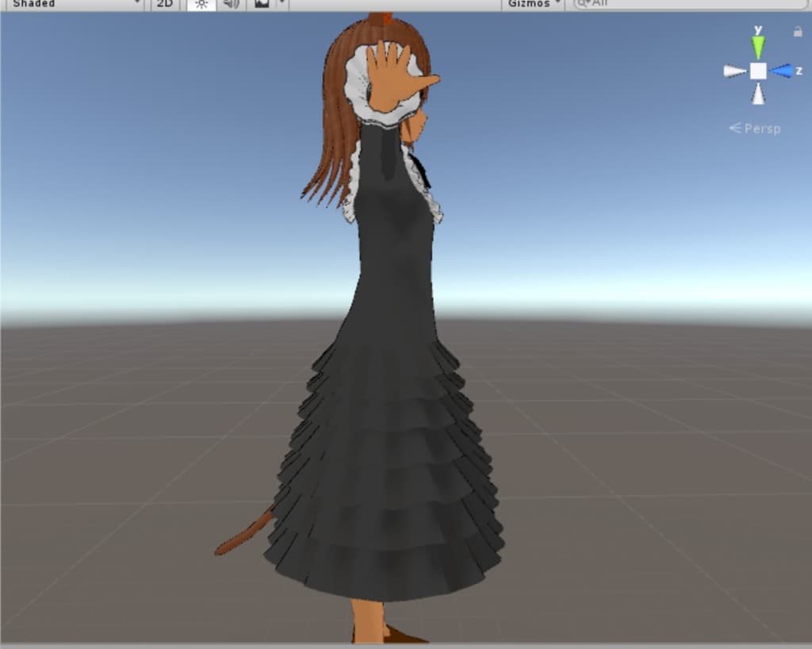Open the Shaded draw mode dropdown
This screenshot has height=649, width=812.
(71, 4)
